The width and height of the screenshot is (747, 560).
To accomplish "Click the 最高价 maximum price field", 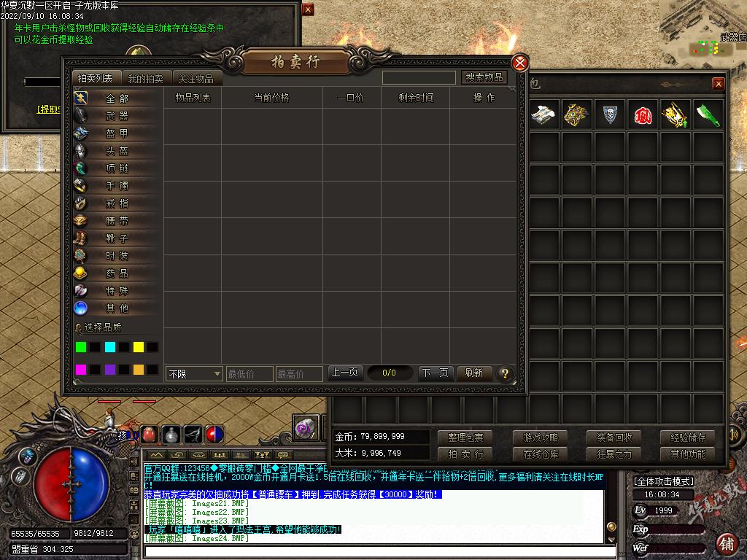I will pos(299,374).
